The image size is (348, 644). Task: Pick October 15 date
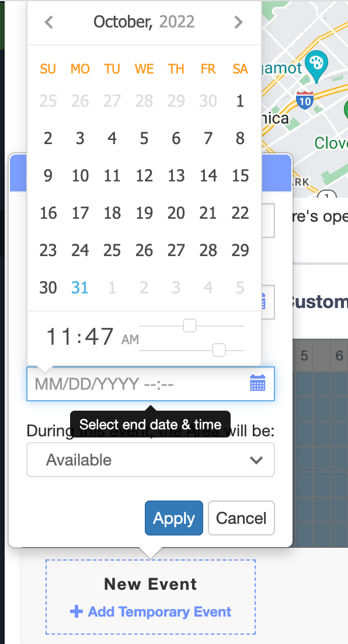240,176
